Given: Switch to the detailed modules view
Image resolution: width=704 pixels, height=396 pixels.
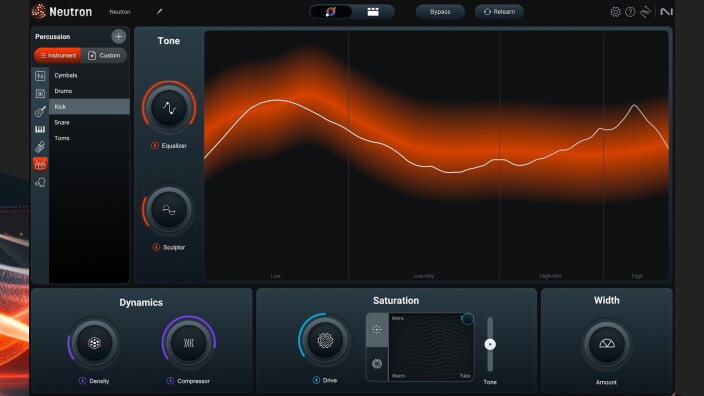Looking at the screenshot, I should 373,12.
